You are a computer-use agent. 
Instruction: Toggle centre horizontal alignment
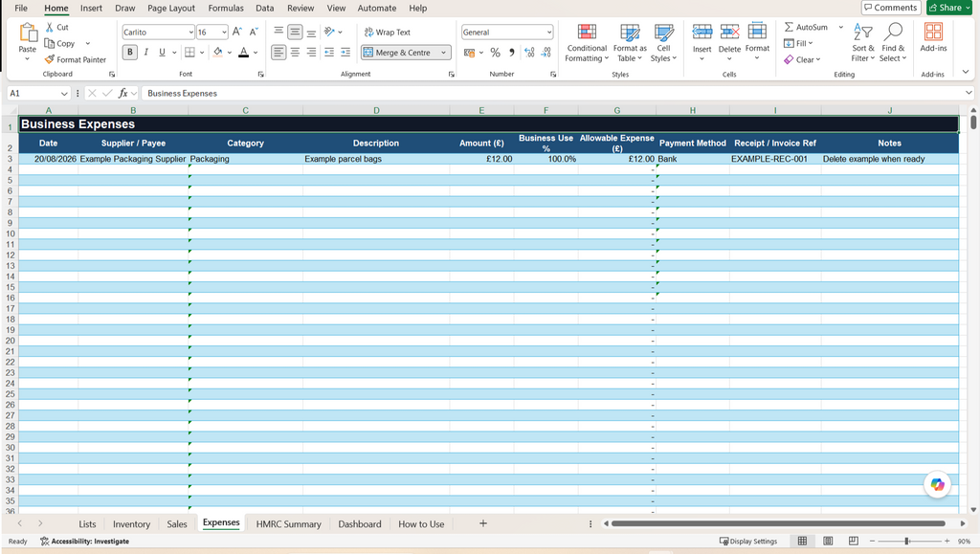coord(295,53)
